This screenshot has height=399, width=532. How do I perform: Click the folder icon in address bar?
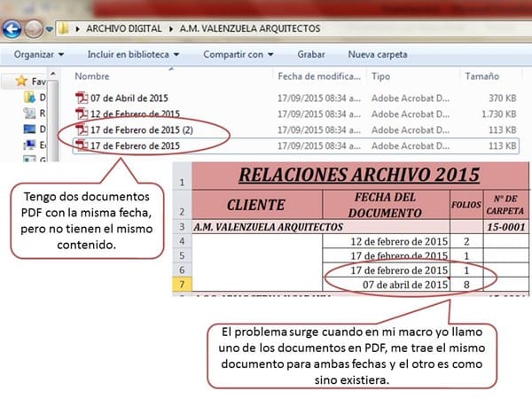[x=64, y=28]
